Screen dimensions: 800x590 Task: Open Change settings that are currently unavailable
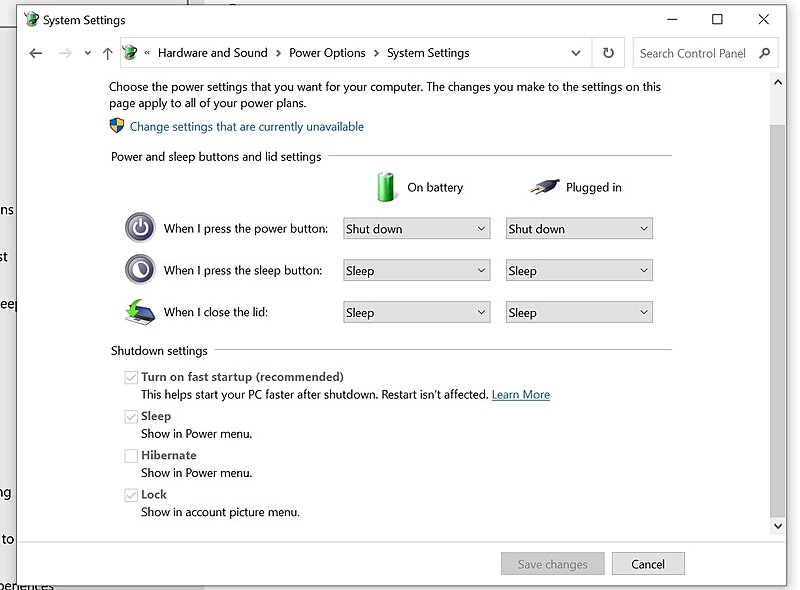tap(246, 127)
